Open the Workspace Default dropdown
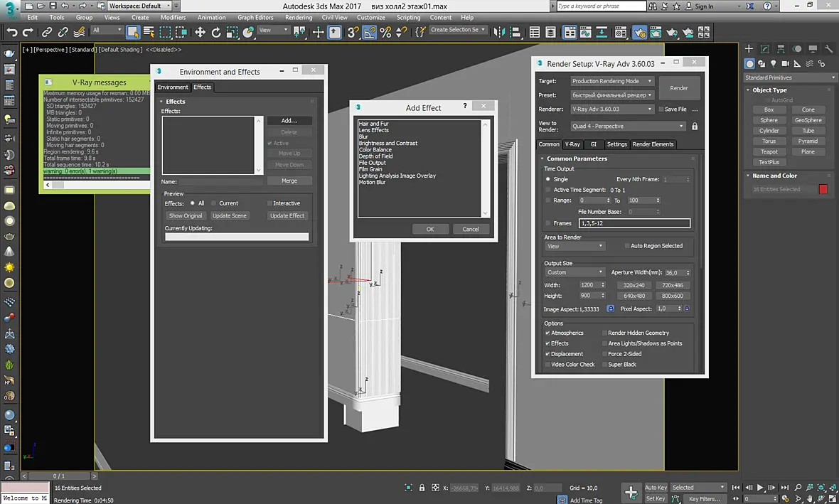 pyautogui.click(x=139, y=6)
